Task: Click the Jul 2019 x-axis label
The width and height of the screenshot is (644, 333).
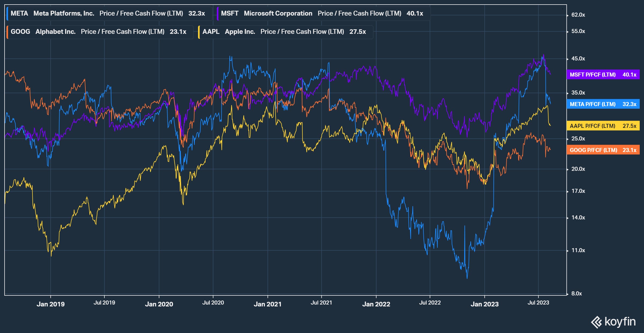Action: point(104,303)
